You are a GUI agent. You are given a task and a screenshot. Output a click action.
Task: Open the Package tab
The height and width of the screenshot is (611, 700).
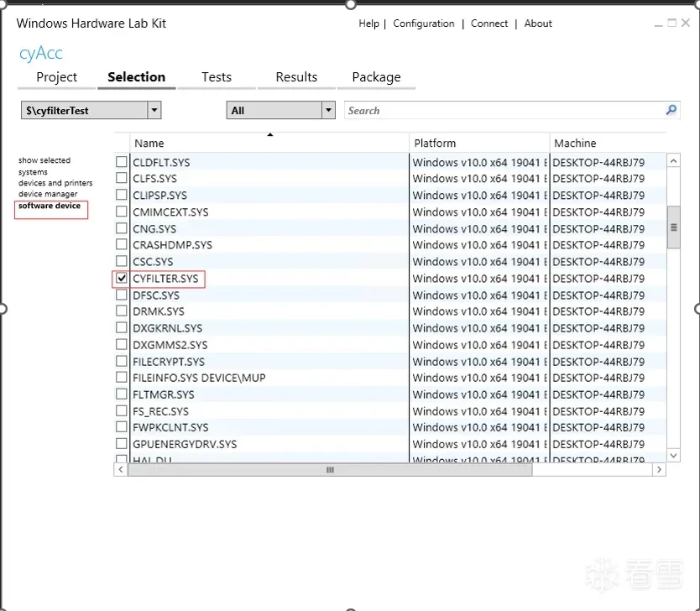[376, 77]
